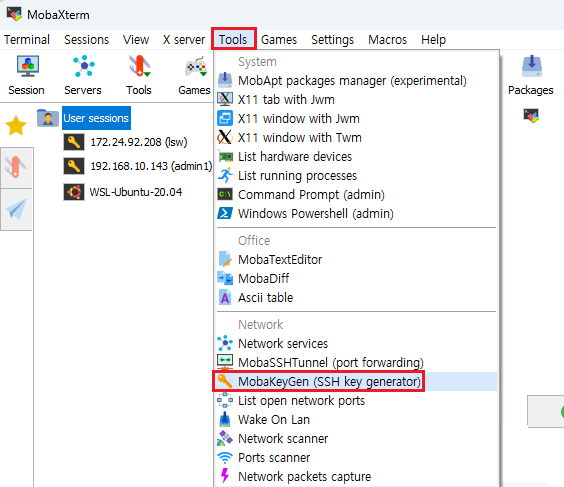Click the blue Powershell icon

click(225, 213)
